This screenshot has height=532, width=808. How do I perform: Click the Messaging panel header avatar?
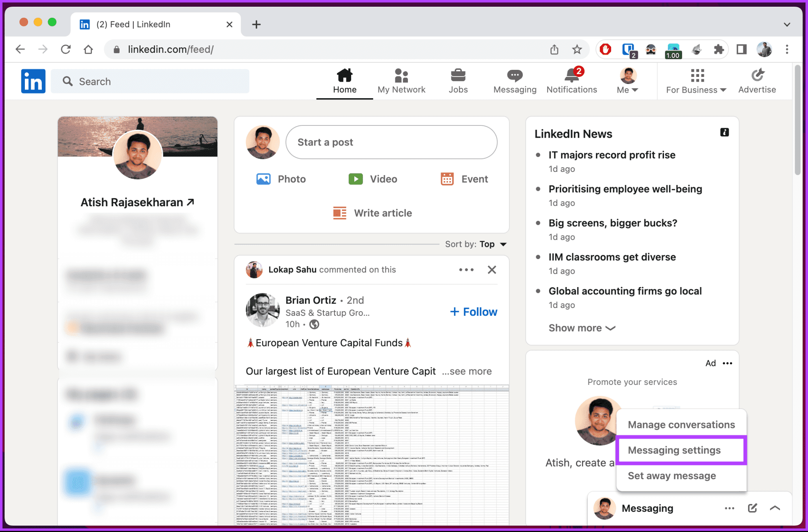604,508
